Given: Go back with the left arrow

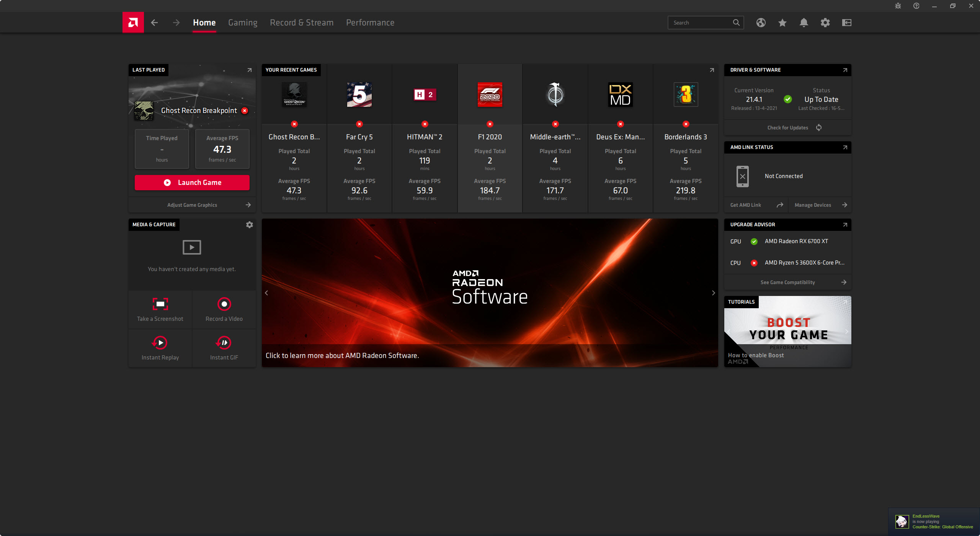Looking at the screenshot, I should click(x=154, y=23).
